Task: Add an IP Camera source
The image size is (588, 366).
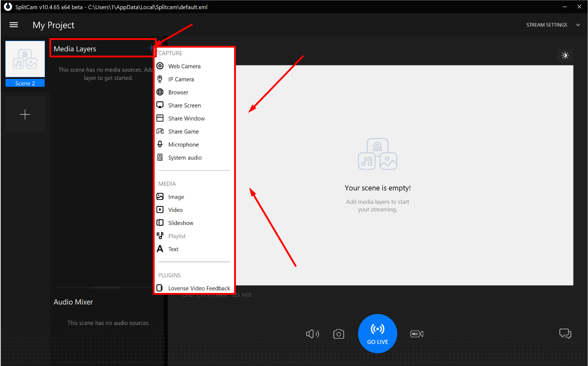Action: coord(181,79)
